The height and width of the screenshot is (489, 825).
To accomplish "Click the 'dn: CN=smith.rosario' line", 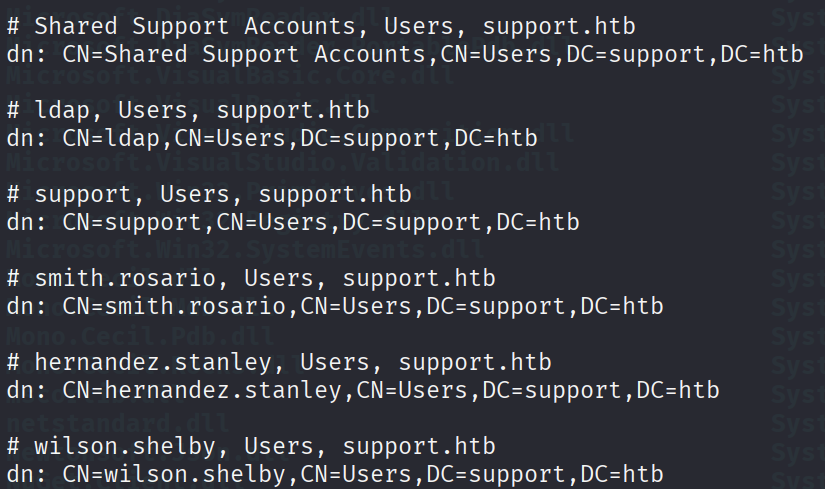I will tap(335, 306).
